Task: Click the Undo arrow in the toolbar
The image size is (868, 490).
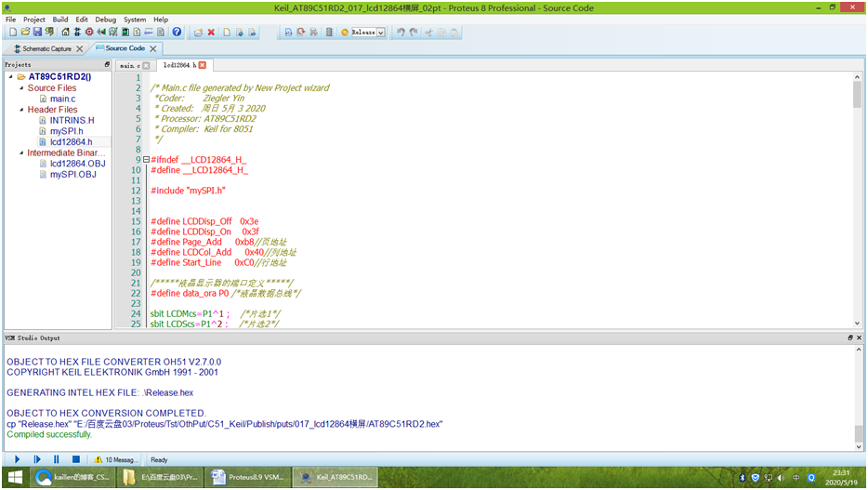Action: point(401,33)
